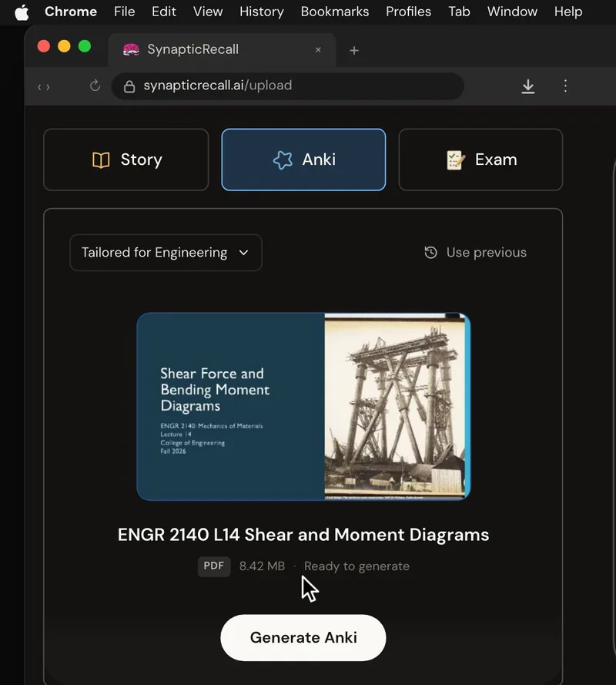Screen dimensions: 616x685
Task: Open the Chrome application menu
Action: point(71,12)
